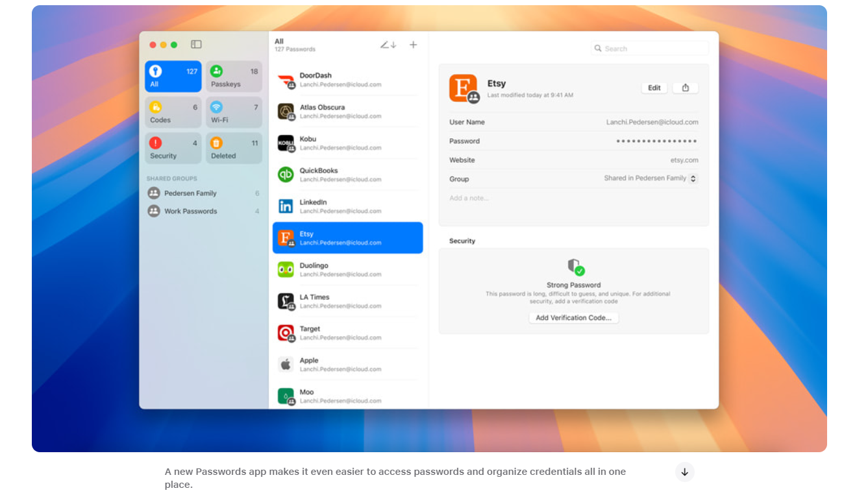
Task: Click the Apple logo icon in list
Action: (286, 365)
